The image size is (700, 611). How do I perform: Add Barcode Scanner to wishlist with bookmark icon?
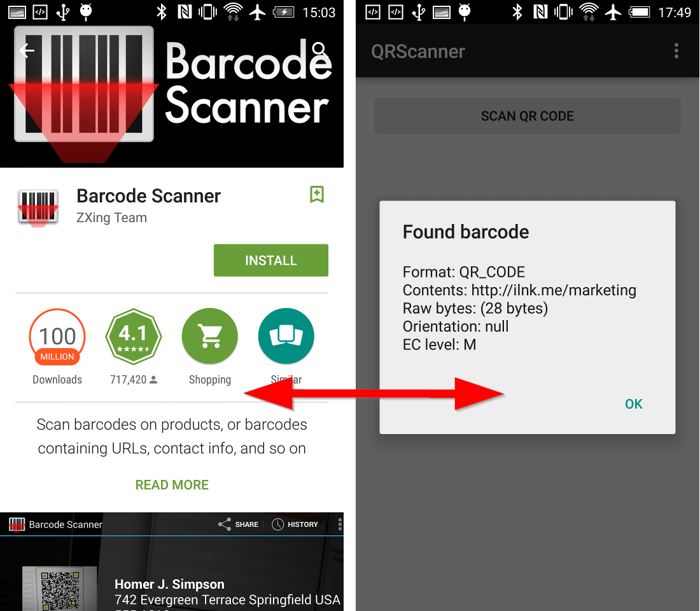pyautogui.click(x=316, y=194)
